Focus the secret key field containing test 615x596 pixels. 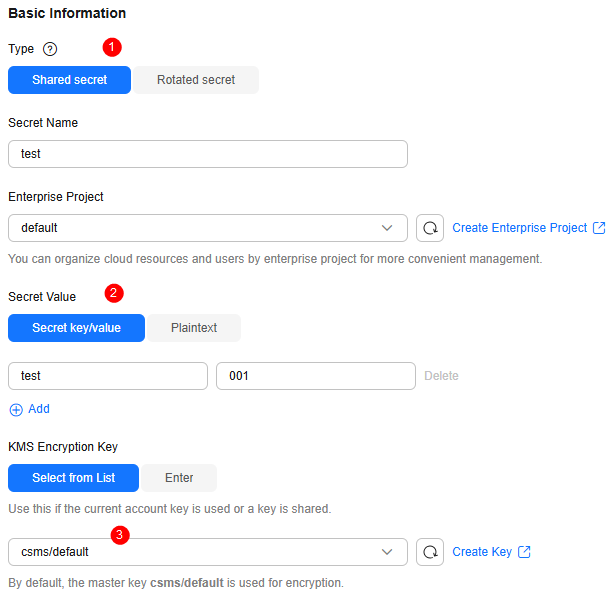point(107,376)
